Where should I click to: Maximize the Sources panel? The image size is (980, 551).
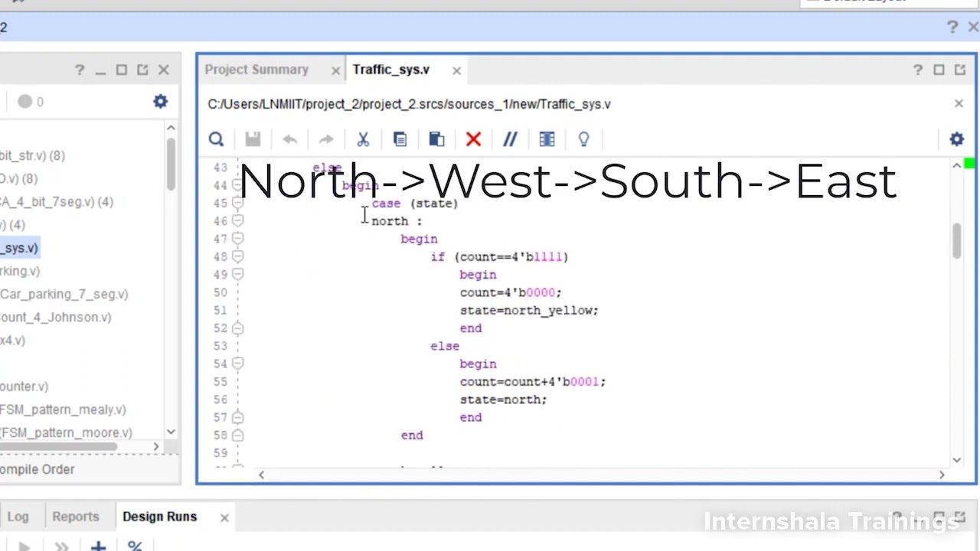121,70
